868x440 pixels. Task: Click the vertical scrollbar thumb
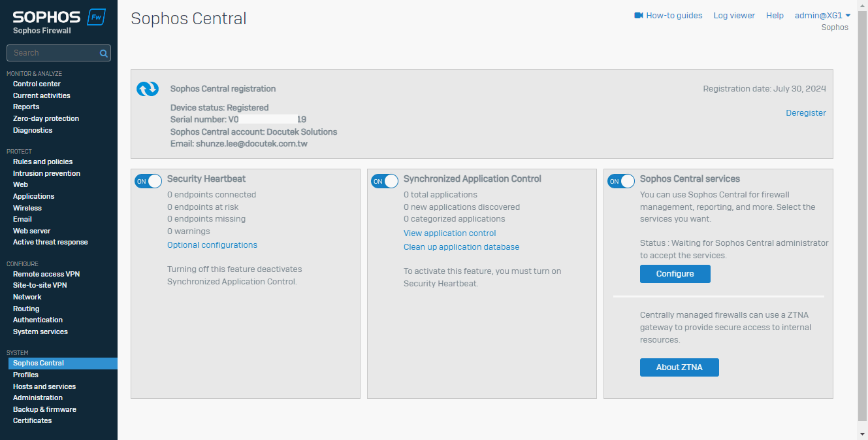(x=863, y=215)
